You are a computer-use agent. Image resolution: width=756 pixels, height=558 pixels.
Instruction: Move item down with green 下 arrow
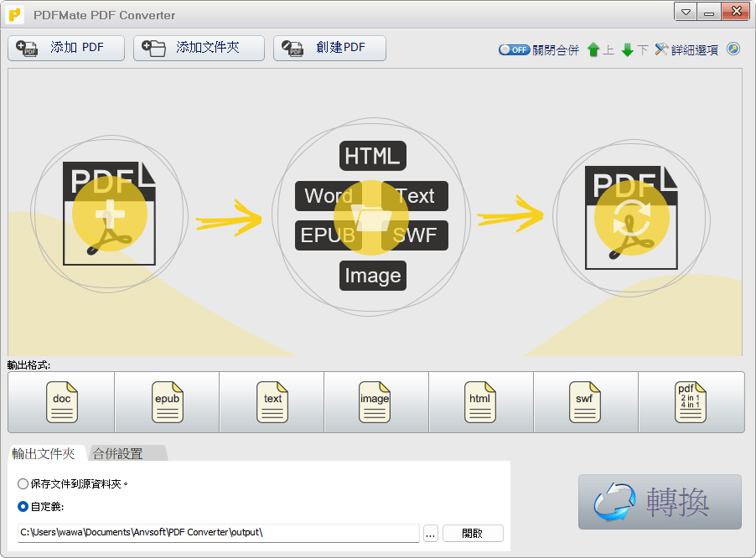point(634,49)
